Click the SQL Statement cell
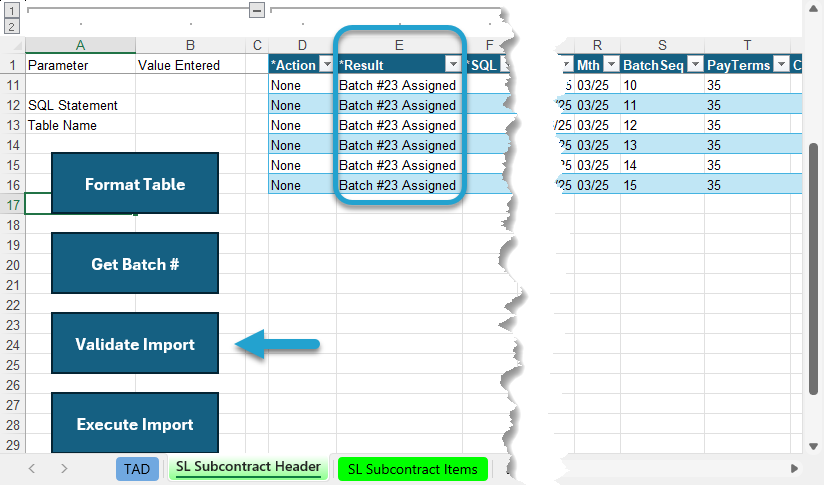Image resolution: width=824 pixels, height=485 pixels. (80, 105)
